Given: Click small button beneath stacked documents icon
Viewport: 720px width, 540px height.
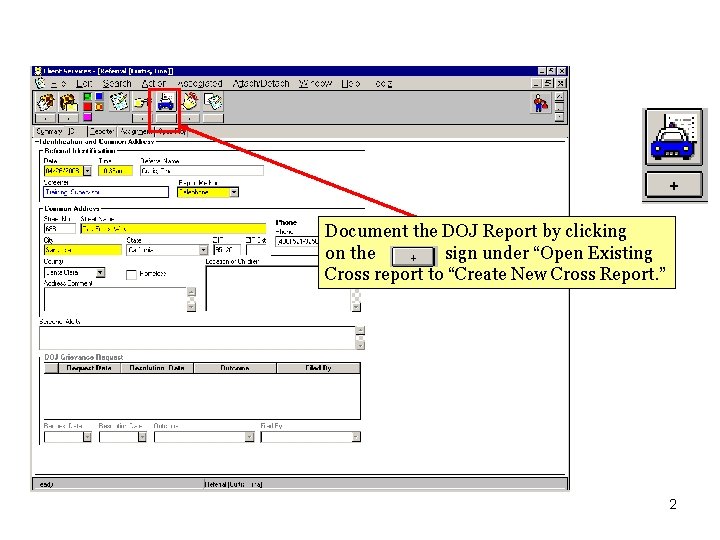Looking at the screenshot, I should 214,118.
